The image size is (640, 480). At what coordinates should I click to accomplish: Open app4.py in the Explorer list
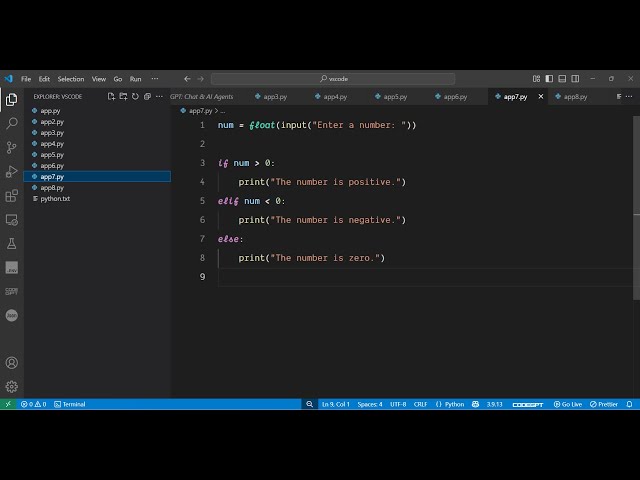[97, 144]
